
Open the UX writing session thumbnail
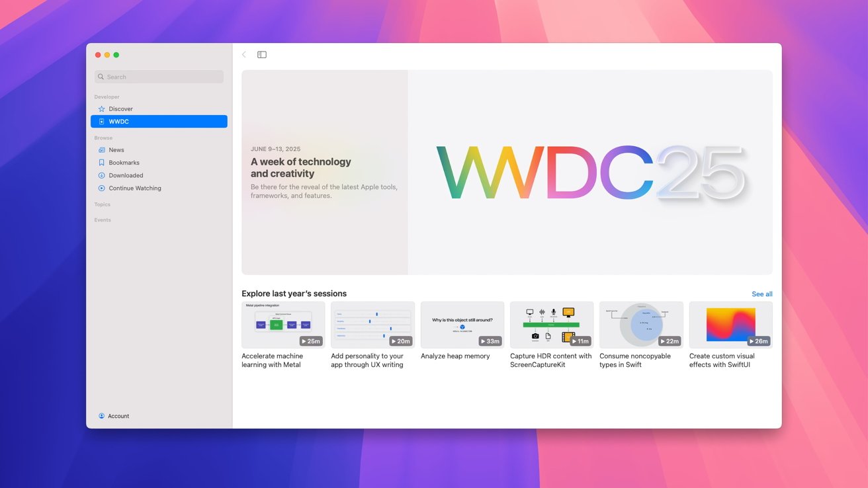click(372, 325)
